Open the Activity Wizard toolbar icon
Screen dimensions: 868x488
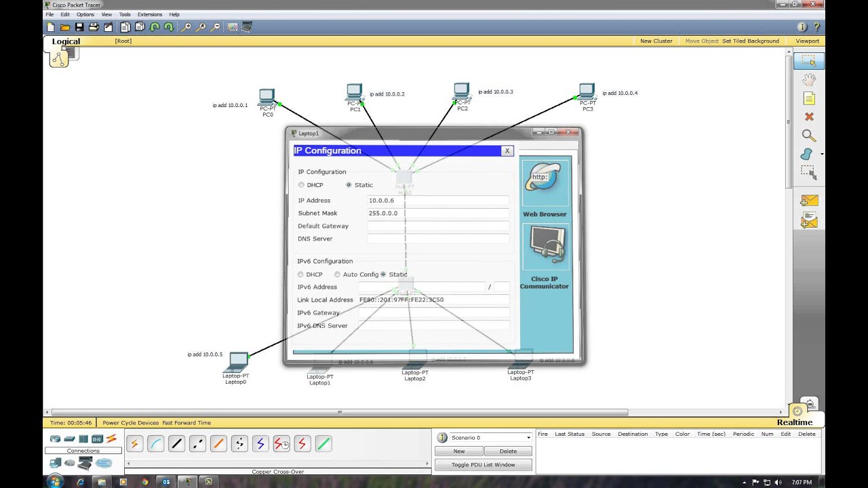point(108,27)
